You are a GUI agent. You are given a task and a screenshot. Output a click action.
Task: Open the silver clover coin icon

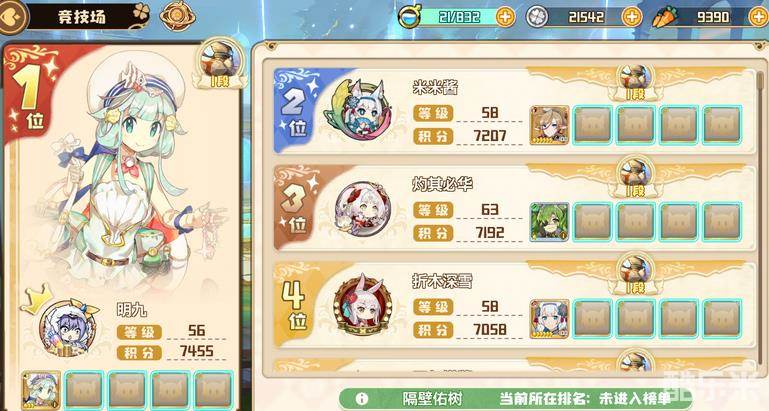[x=537, y=17]
